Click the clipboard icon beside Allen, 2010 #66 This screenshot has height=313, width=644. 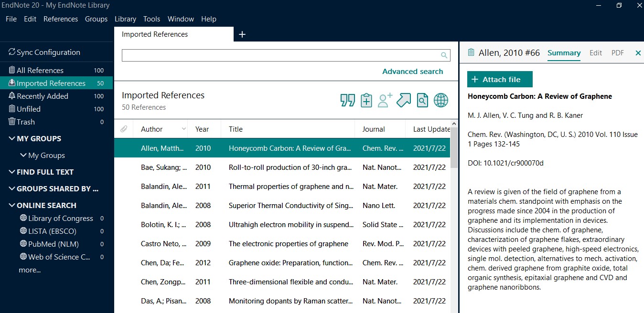pyautogui.click(x=471, y=52)
